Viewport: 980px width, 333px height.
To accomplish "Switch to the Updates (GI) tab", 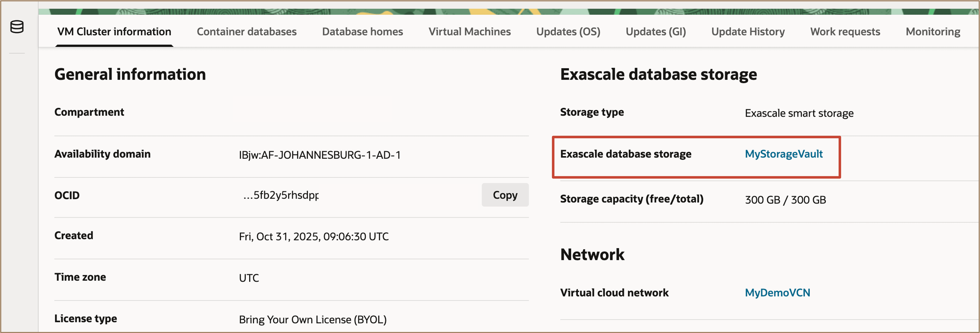I will tap(655, 32).
